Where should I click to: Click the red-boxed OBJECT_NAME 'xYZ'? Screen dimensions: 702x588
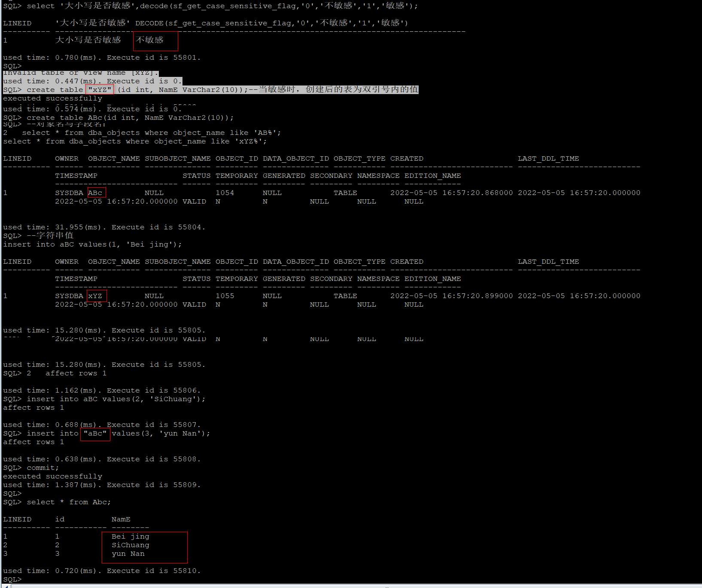tap(95, 296)
